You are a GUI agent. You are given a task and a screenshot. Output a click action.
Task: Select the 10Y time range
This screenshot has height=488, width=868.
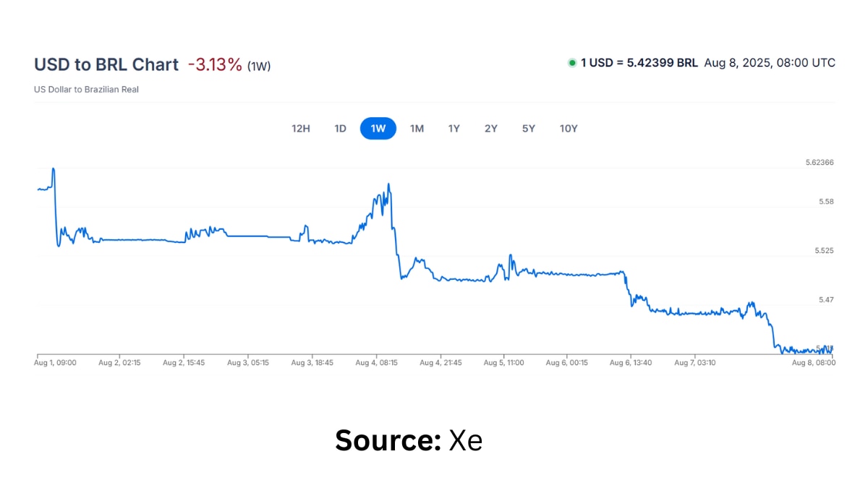pyautogui.click(x=569, y=129)
